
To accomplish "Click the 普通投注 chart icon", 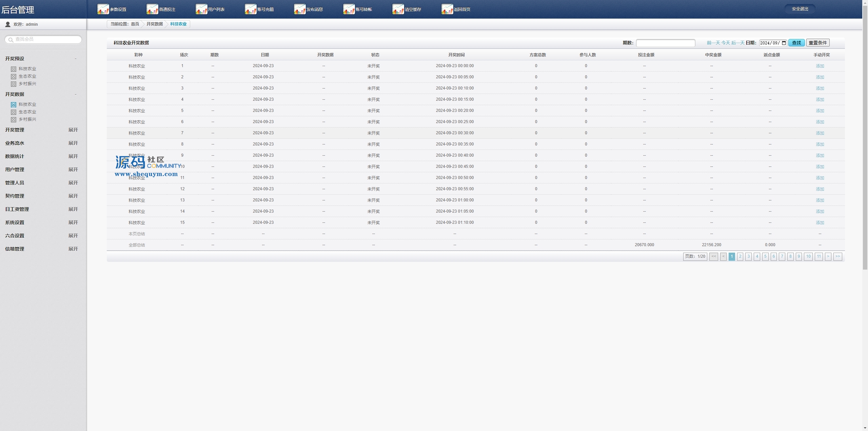I will [x=152, y=9].
